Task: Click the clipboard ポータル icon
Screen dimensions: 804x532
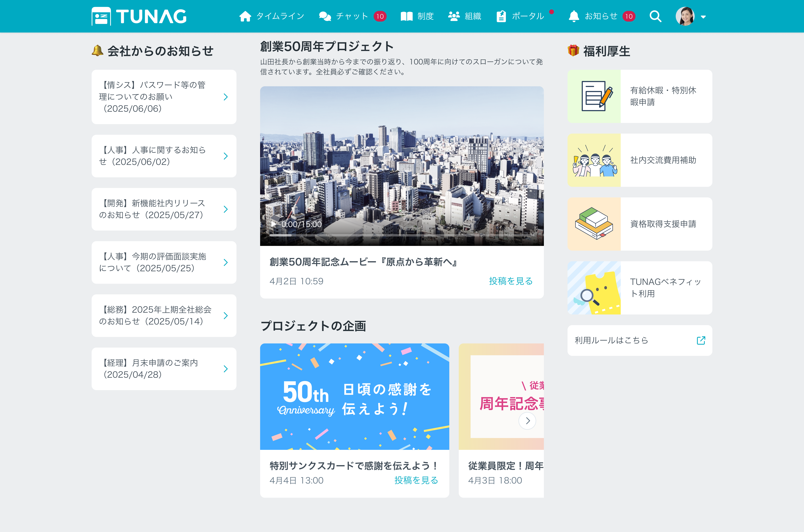Action: (x=501, y=16)
